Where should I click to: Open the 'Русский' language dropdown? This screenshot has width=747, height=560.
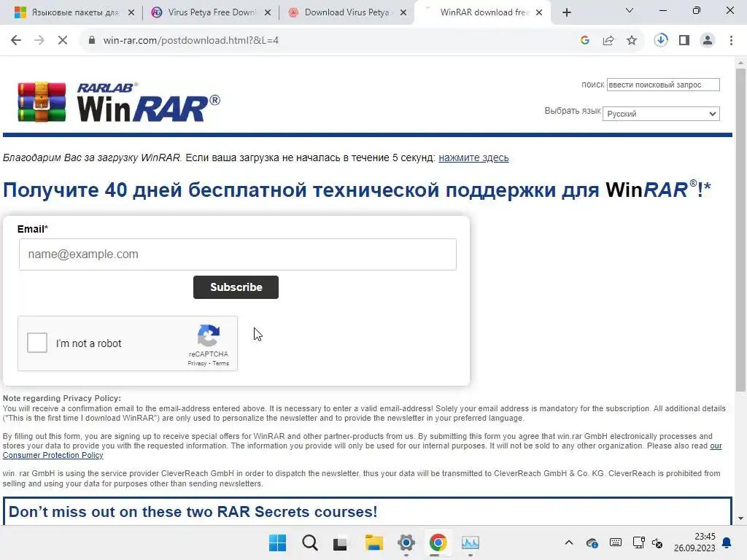click(x=661, y=114)
